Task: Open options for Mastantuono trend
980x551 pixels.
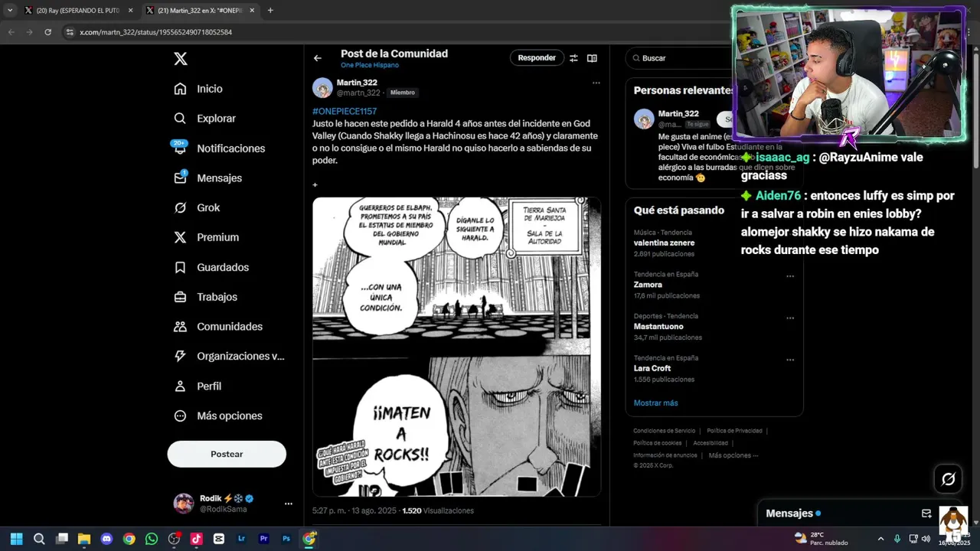Action: (x=790, y=318)
